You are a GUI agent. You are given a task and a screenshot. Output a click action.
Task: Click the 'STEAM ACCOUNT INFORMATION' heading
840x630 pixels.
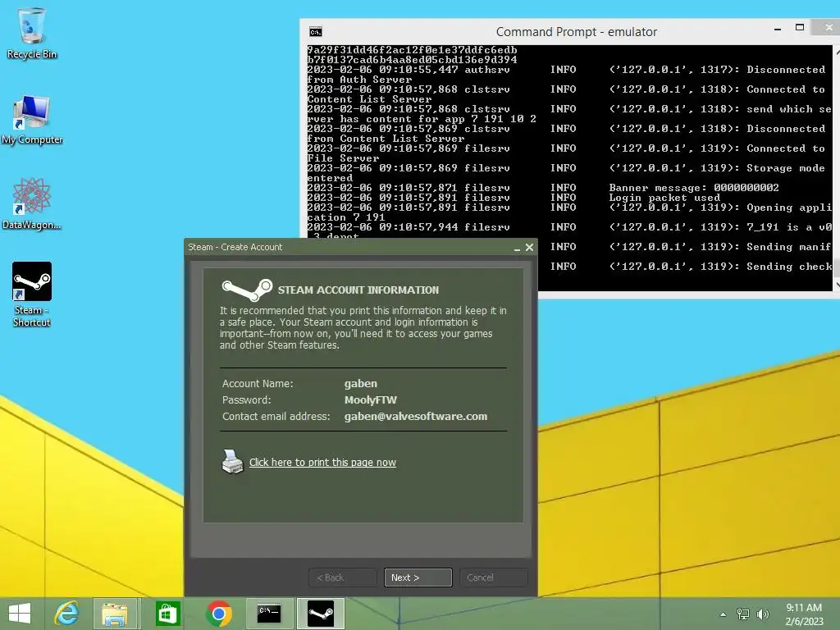pyautogui.click(x=358, y=290)
